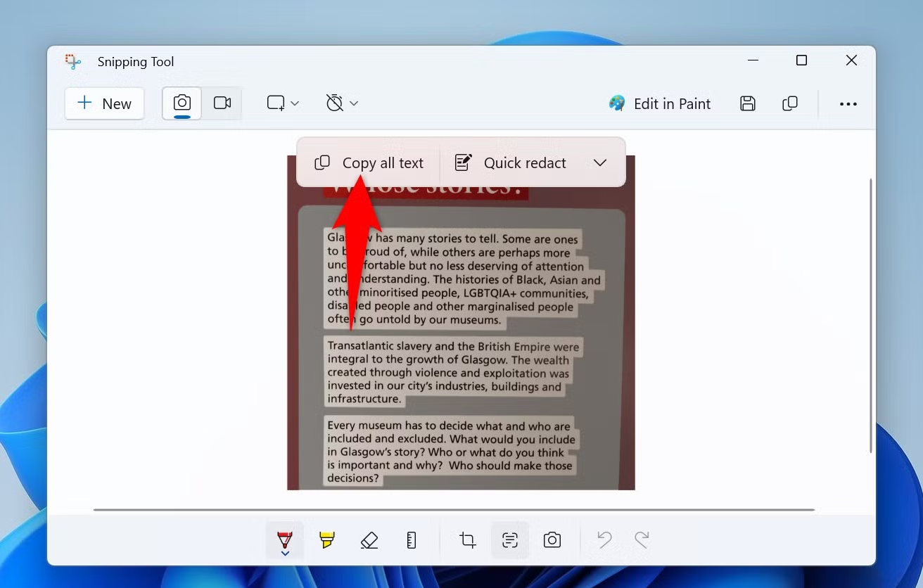Click the image crop tool

pos(467,539)
